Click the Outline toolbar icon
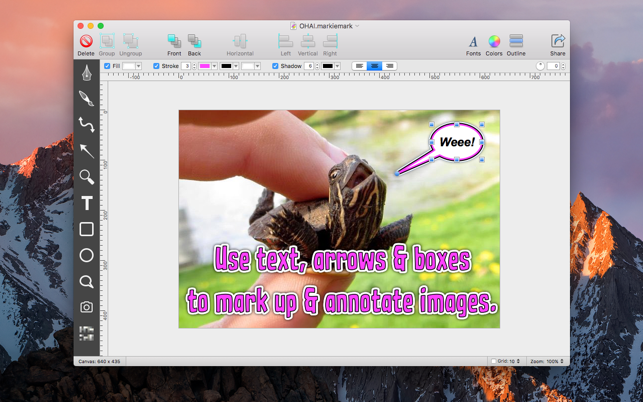Screen dimensions: 643x402 coord(516,45)
